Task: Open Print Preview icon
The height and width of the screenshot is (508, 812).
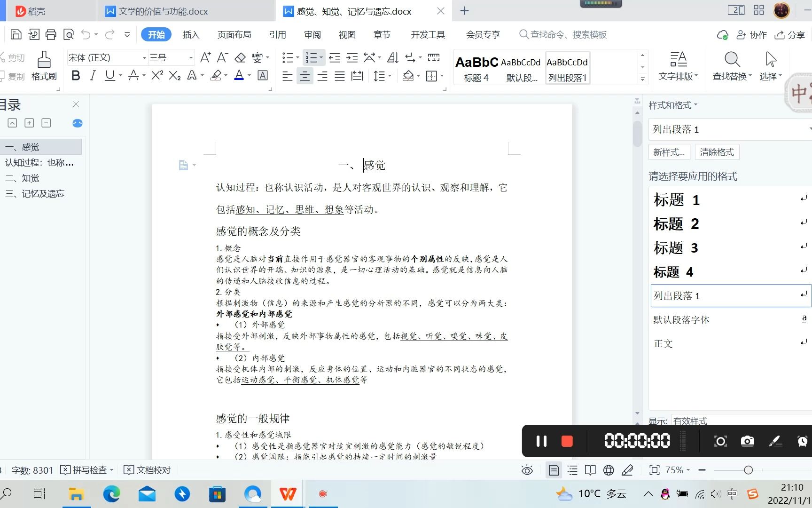Action: pos(69,34)
